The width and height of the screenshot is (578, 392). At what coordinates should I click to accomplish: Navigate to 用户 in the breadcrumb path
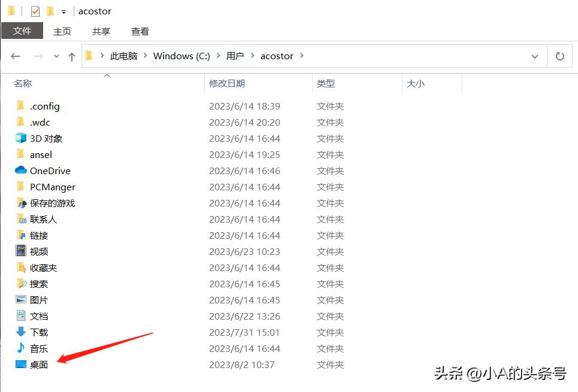pos(236,56)
